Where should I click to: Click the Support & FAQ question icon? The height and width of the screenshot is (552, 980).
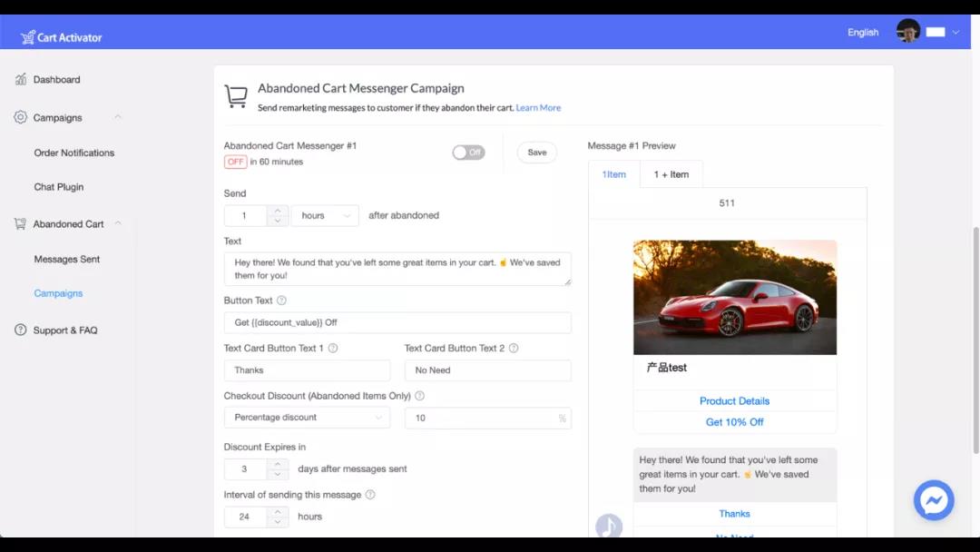tap(21, 330)
